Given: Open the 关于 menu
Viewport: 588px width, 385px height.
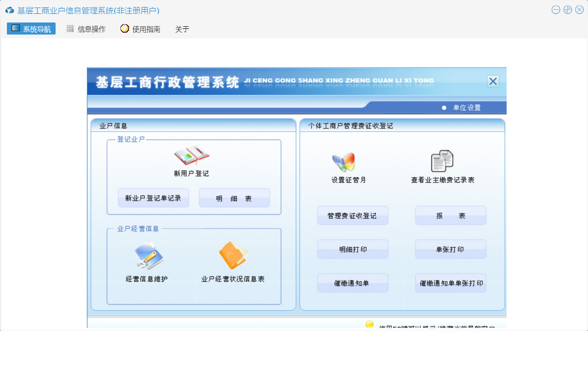Looking at the screenshot, I should tap(182, 29).
